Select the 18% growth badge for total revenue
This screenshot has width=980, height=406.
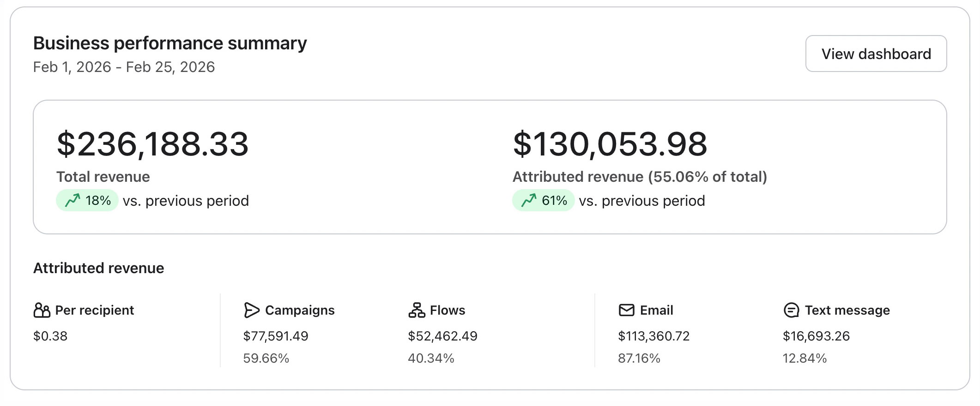[87, 200]
